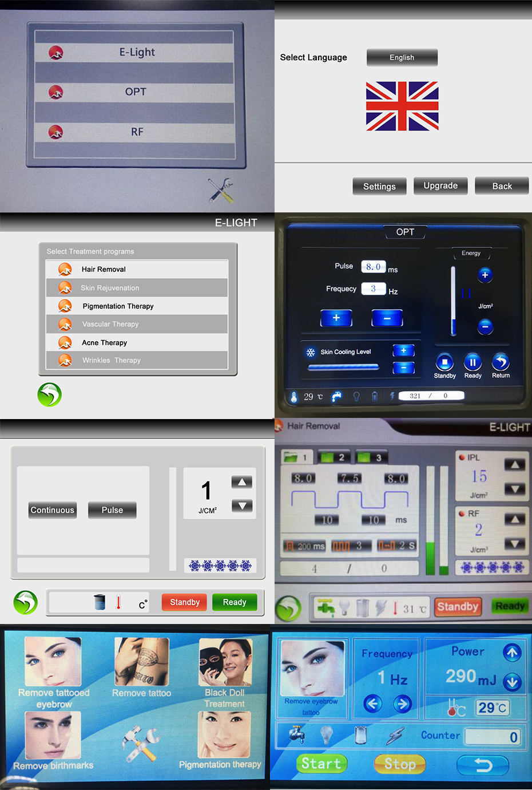Open the English language selector

[x=402, y=57]
